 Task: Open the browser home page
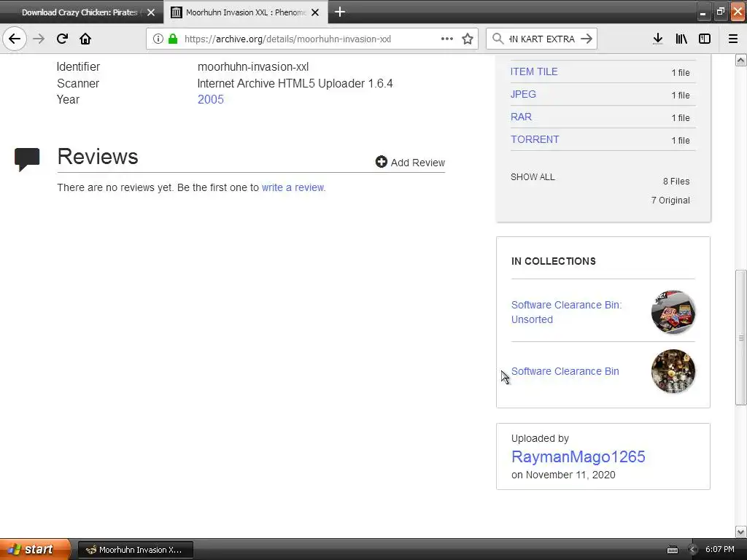(85, 39)
